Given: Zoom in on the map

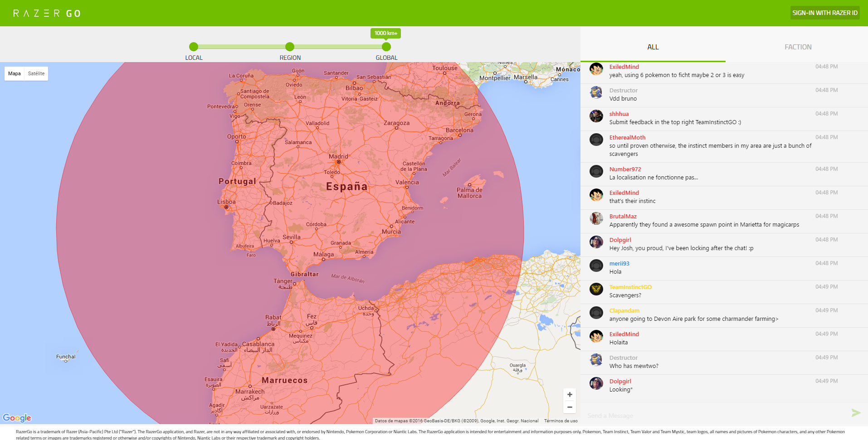Looking at the screenshot, I should pos(570,395).
